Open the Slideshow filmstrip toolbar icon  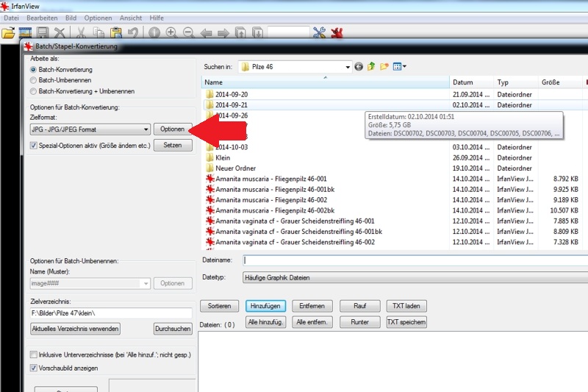[25, 33]
